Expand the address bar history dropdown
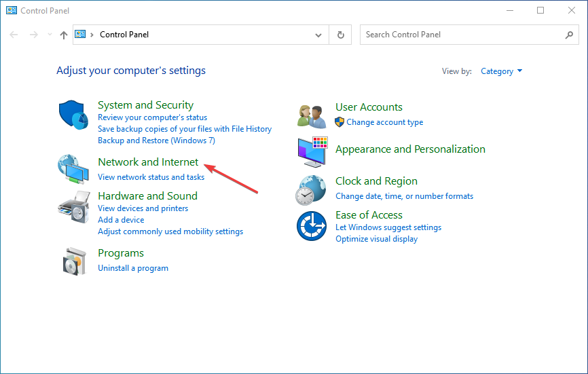The width and height of the screenshot is (588, 374). pyautogui.click(x=318, y=35)
